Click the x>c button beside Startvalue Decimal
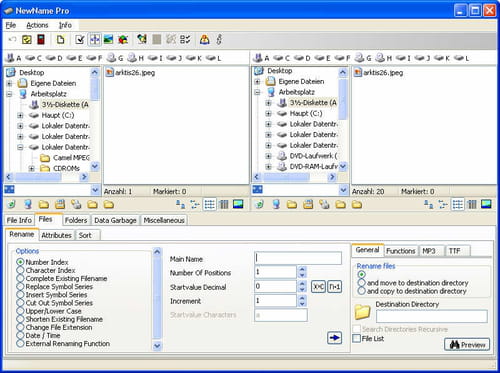 click(318, 287)
